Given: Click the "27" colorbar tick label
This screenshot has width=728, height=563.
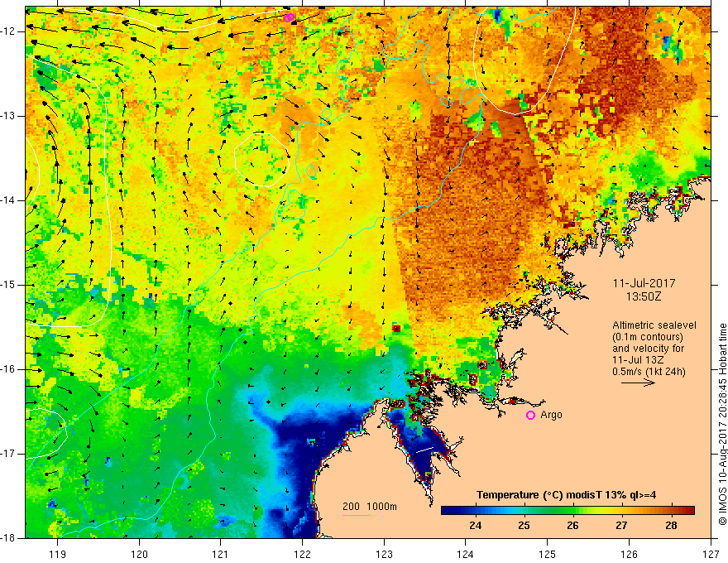Looking at the screenshot, I should tap(621, 526).
